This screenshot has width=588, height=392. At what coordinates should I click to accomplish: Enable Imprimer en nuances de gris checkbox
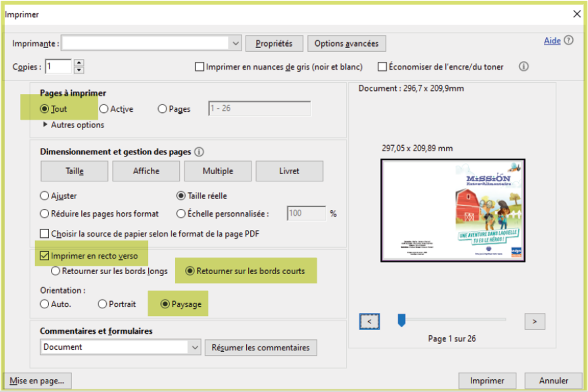click(200, 67)
